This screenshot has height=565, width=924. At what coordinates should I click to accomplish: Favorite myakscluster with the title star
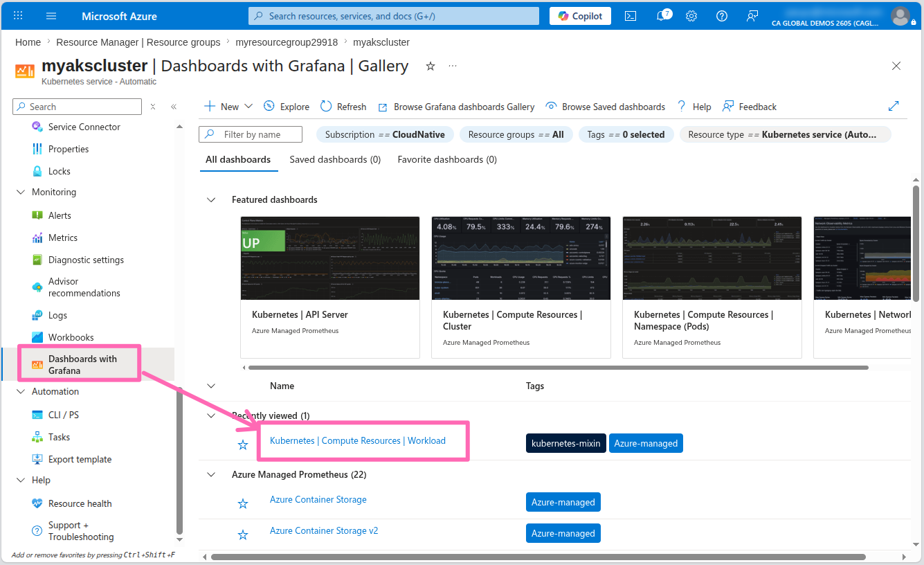(x=431, y=66)
